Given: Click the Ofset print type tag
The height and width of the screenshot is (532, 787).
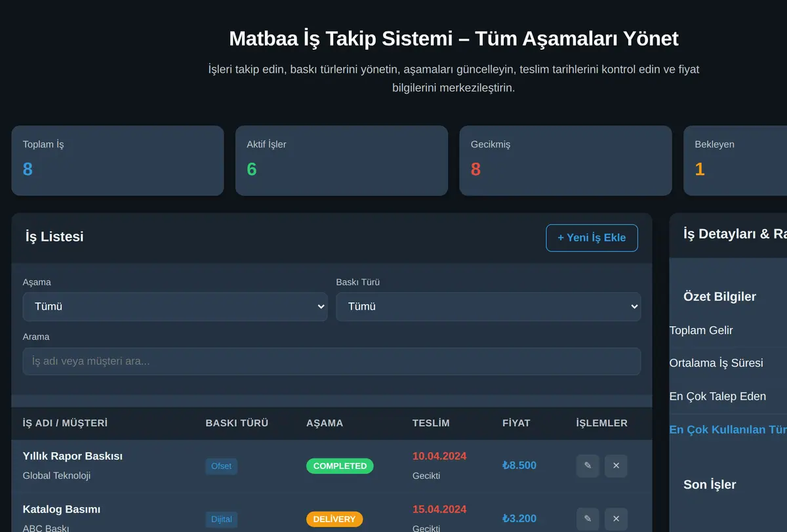Looking at the screenshot, I should (x=221, y=466).
